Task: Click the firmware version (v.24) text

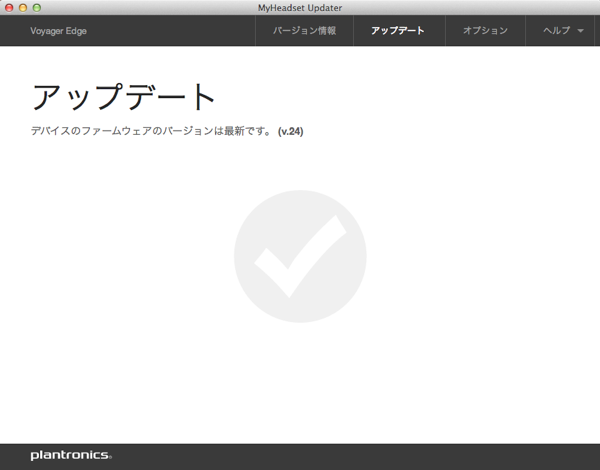Action: [x=290, y=131]
